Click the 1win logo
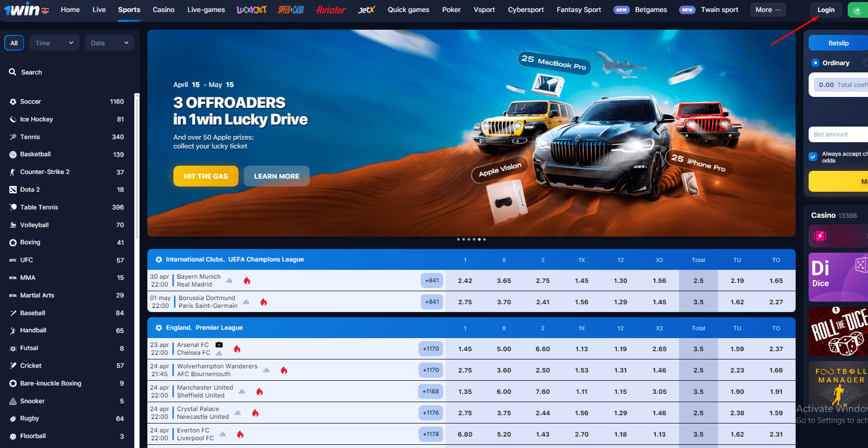 tap(21, 9)
